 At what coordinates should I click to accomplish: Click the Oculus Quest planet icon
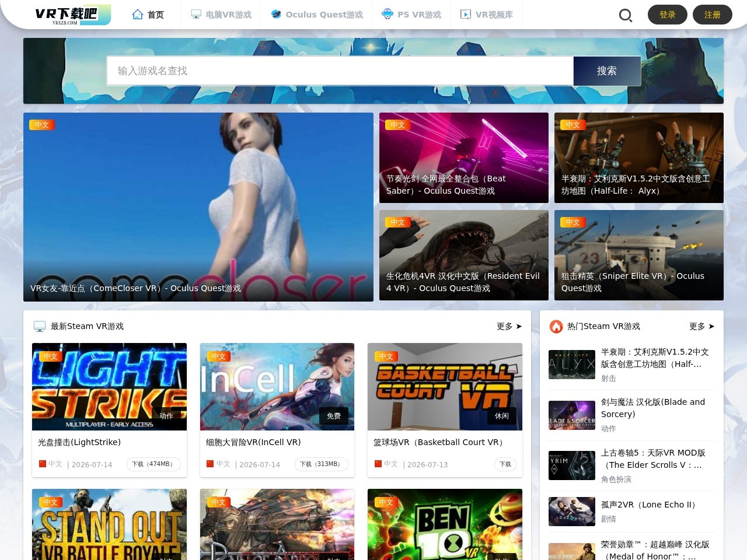pos(276,15)
